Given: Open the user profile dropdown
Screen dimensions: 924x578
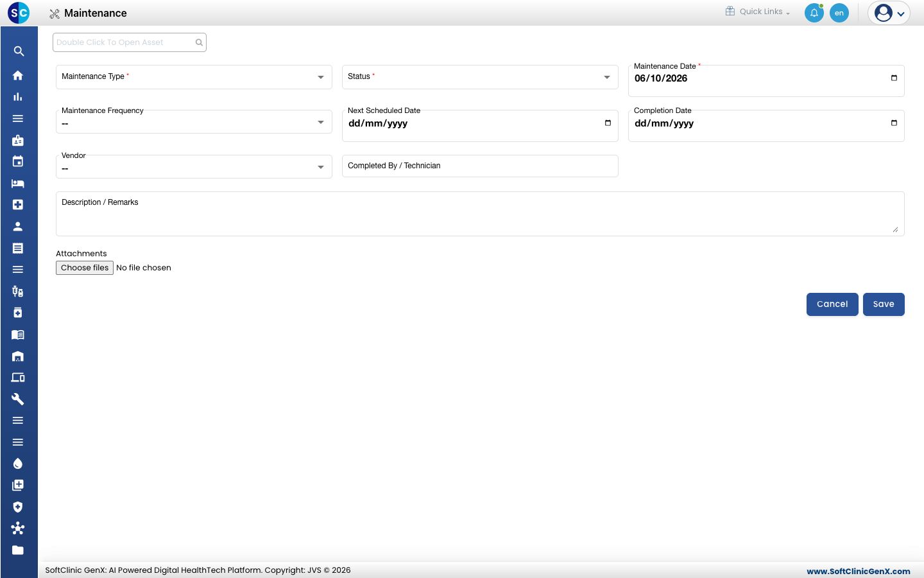Looking at the screenshot, I should (x=889, y=13).
